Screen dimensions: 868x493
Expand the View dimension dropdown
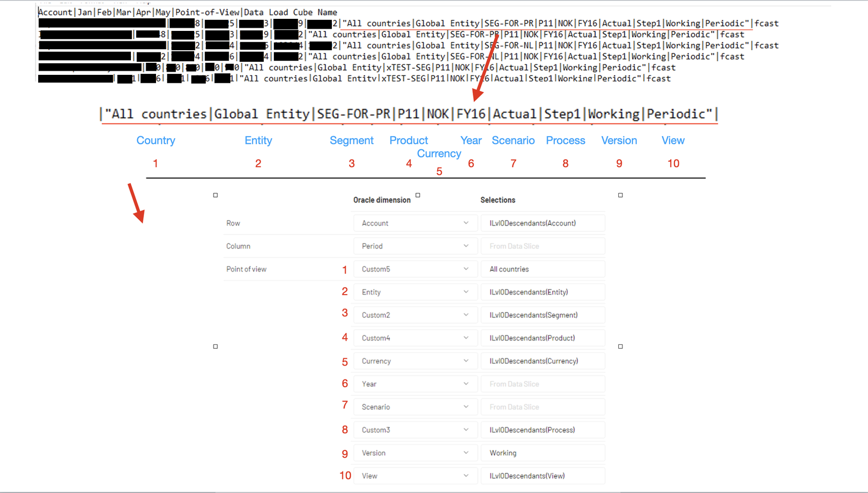tap(415, 476)
